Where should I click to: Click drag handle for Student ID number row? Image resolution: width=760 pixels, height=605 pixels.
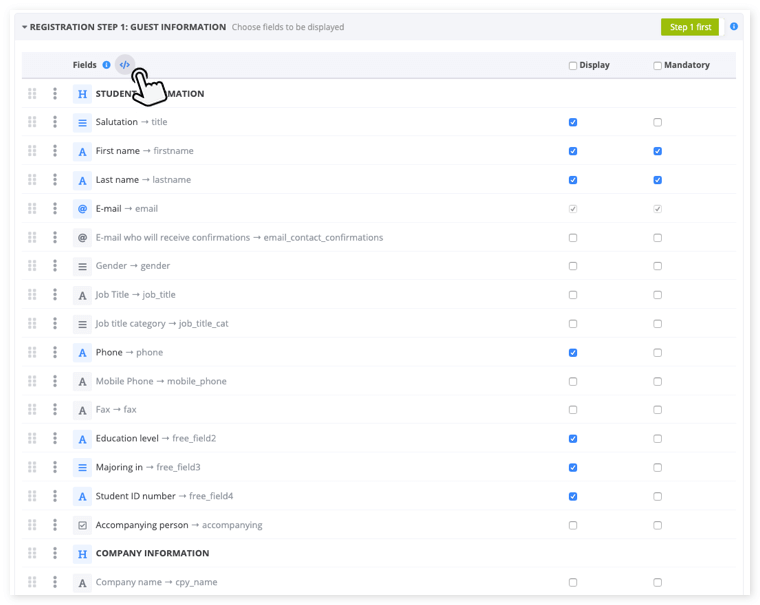(32, 496)
